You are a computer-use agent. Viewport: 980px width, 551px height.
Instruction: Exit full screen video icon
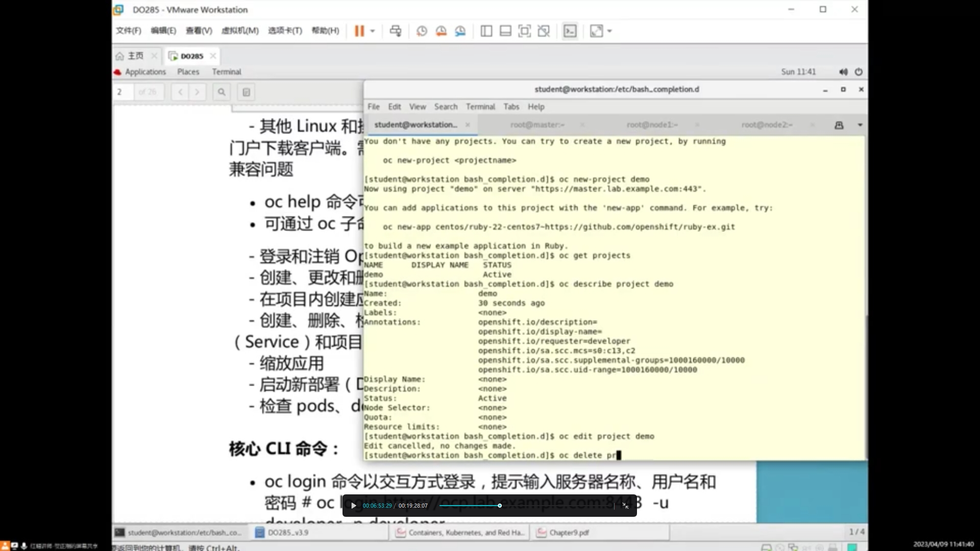625,506
